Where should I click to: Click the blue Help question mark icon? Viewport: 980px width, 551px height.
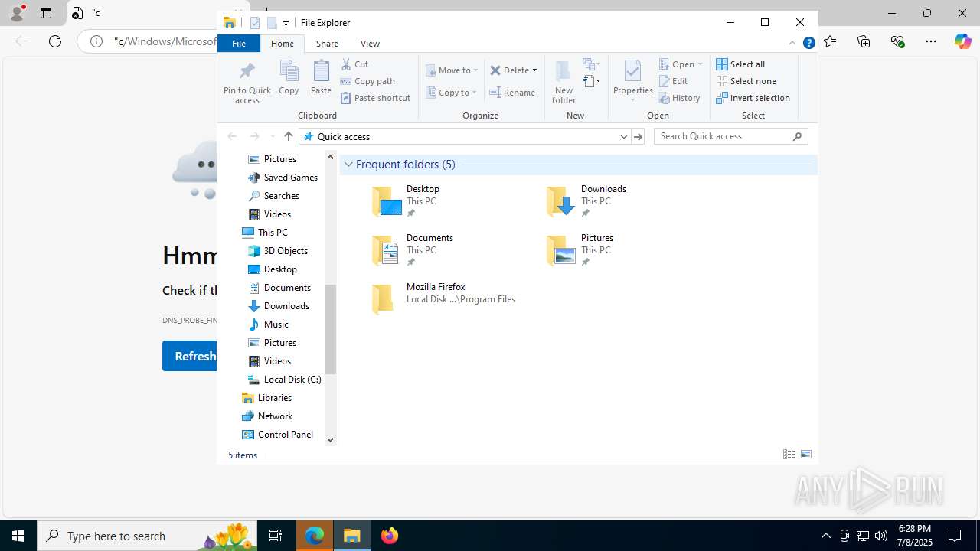808,43
